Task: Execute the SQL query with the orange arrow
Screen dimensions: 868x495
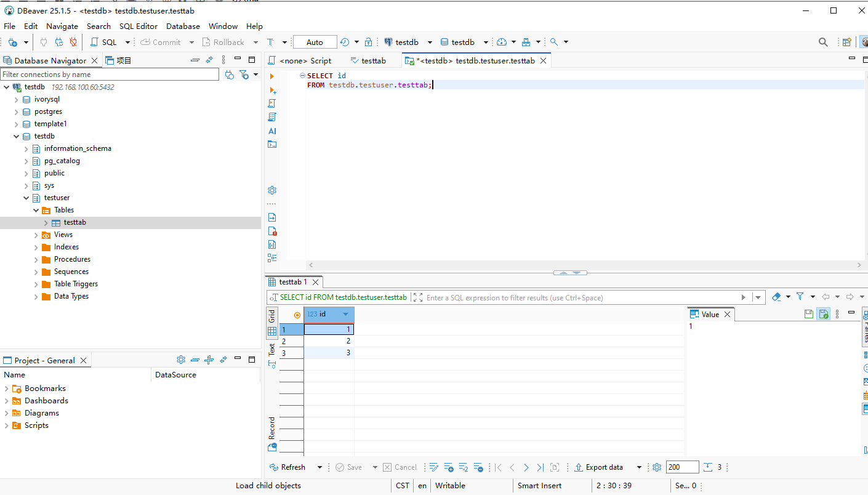Action: pyautogui.click(x=272, y=76)
